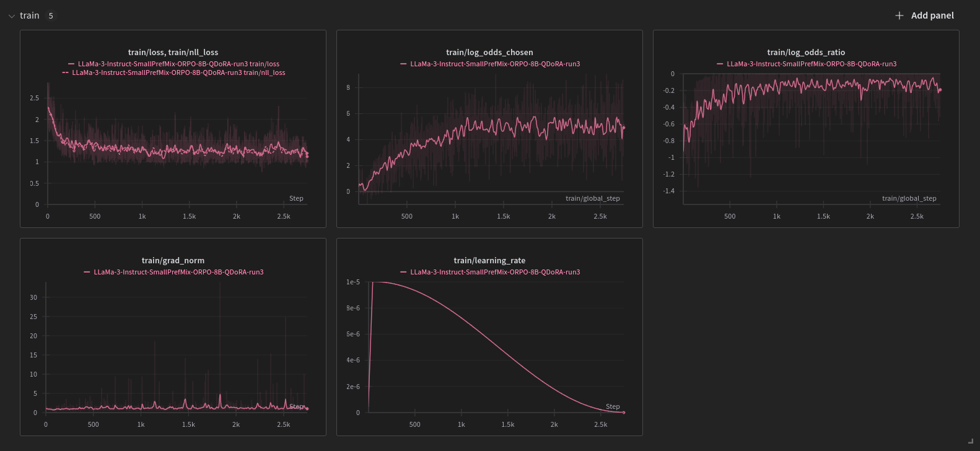This screenshot has width=980, height=451.
Task: Click the section resize handle at bottom right
Action: click(970, 440)
